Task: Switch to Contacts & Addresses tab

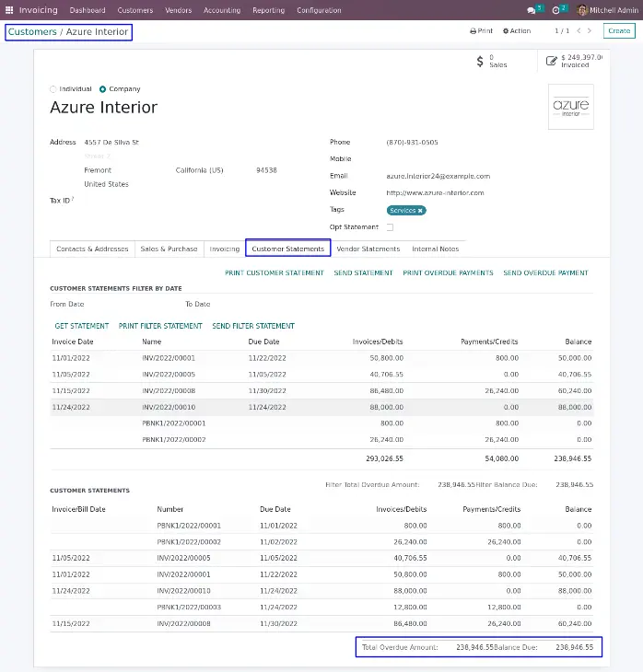Action: click(x=92, y=249)
